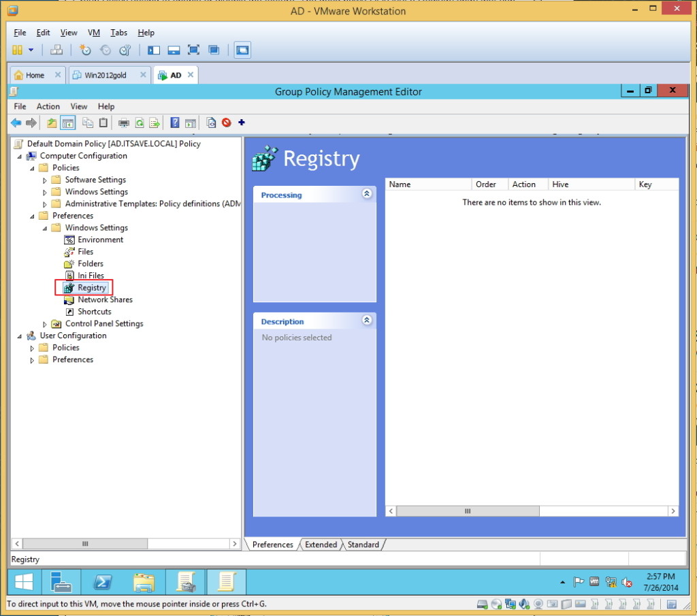
Task: Open PowerShell from VM taskbar
Action: pyautogui.click(x=103, y=582)
